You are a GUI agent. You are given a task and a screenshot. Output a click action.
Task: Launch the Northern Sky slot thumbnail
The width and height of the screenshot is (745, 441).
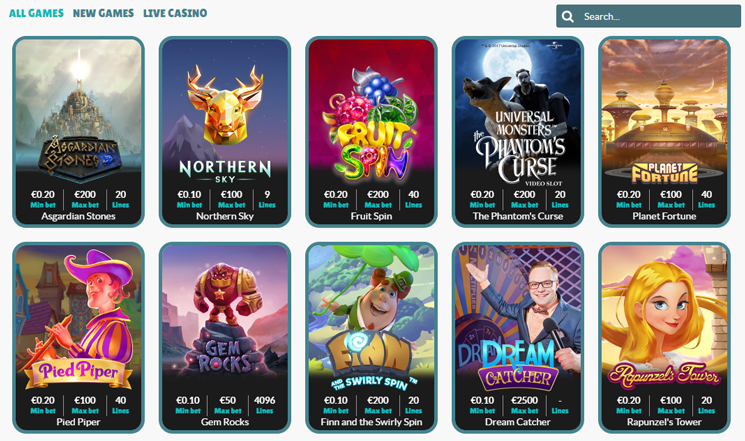tap(225, 132)
